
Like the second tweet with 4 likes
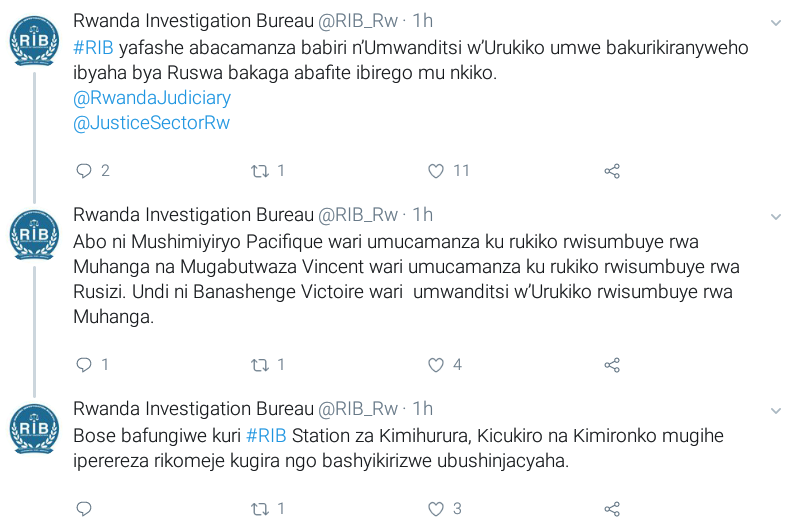(436, 365)
